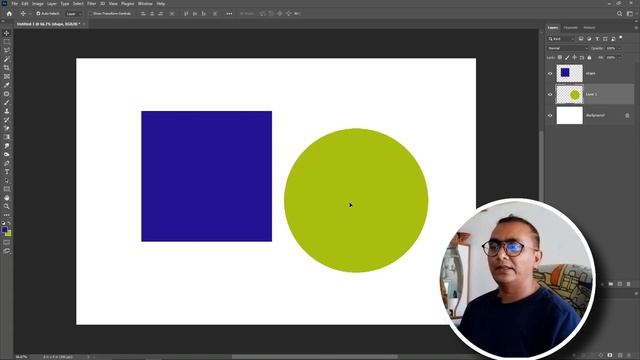Select the Crop tool
This screenshot has height=360, width=640.
pos(7,68)
